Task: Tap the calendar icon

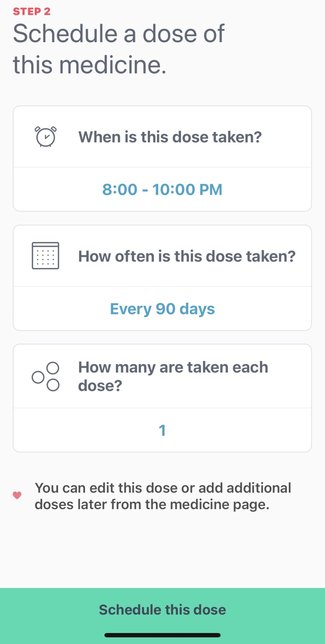Action: [x=45, y=256]
